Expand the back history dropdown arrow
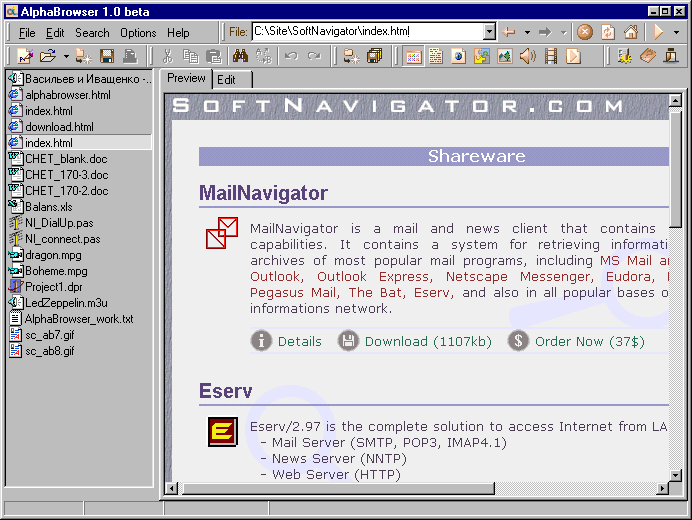The width and height of the screenshot is (692, 520). (527, 32)
